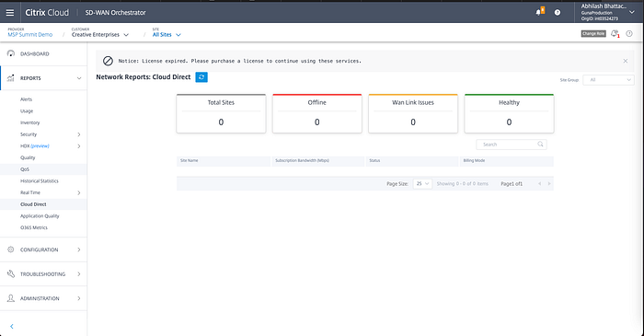Refresh the Cloud Direct network report
Viewport: 644px width, 336px height.
[x=201, y=76]
